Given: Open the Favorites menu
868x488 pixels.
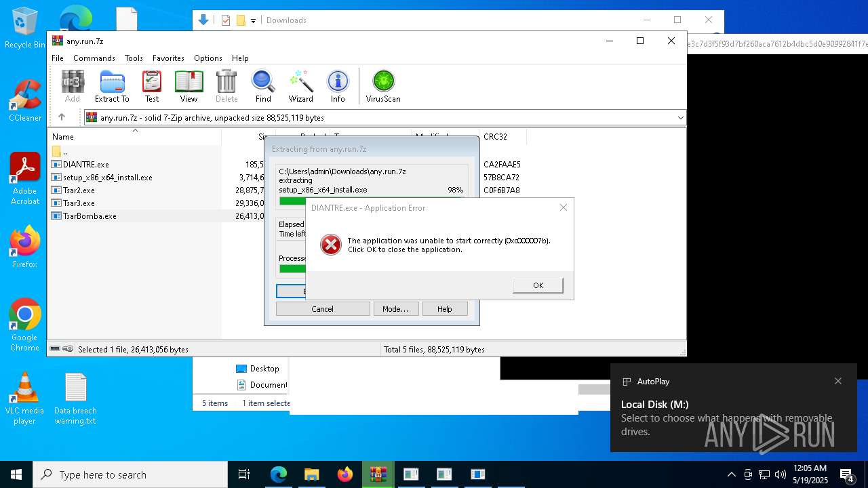Looking at the screenshot, I should tap(168, 58).
